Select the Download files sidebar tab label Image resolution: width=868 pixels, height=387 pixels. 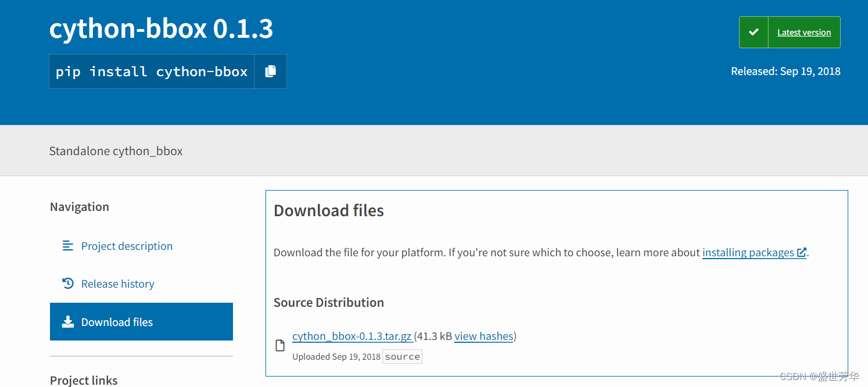tap(117, 322)
